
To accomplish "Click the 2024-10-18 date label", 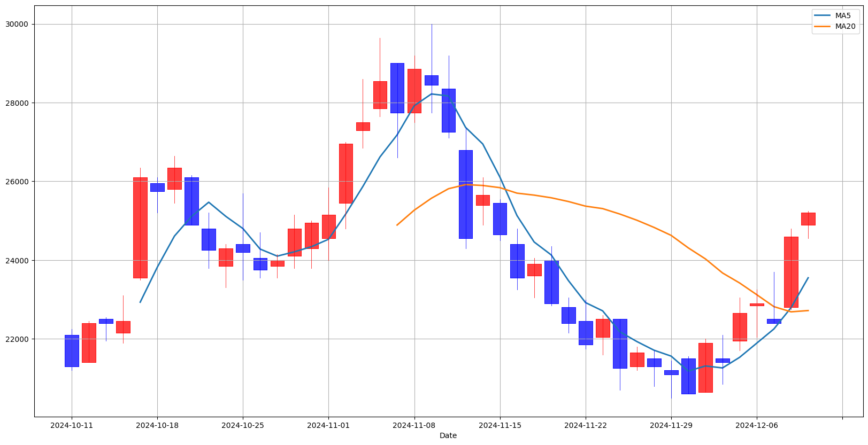I will pyautogui.click(x=157, y=425).
